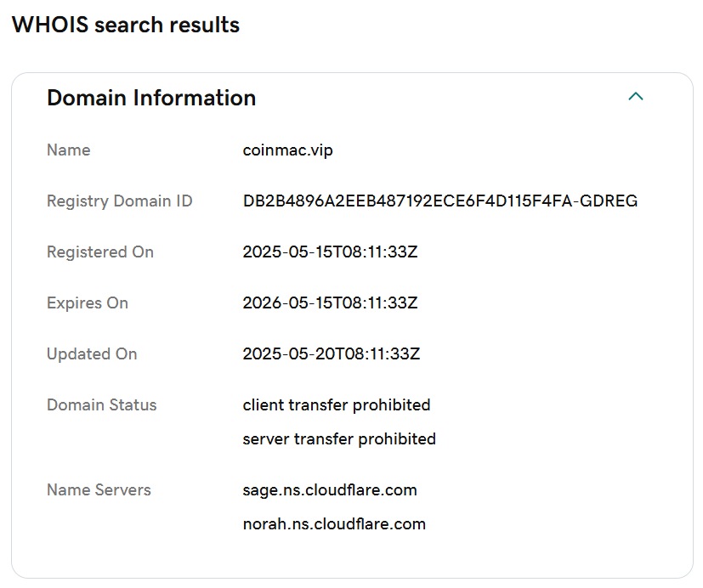Click the Domain Status label
703x588 pixels.
pos(102,405)
